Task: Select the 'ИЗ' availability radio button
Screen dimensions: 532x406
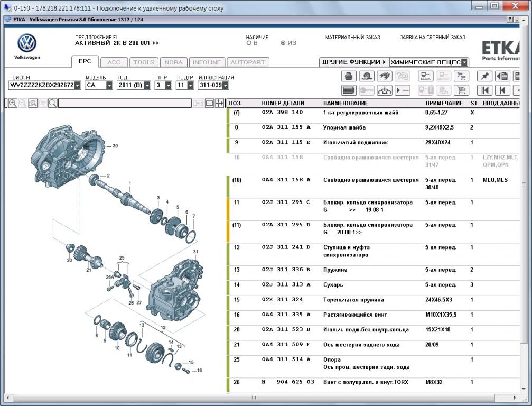Action: point(283,43)
